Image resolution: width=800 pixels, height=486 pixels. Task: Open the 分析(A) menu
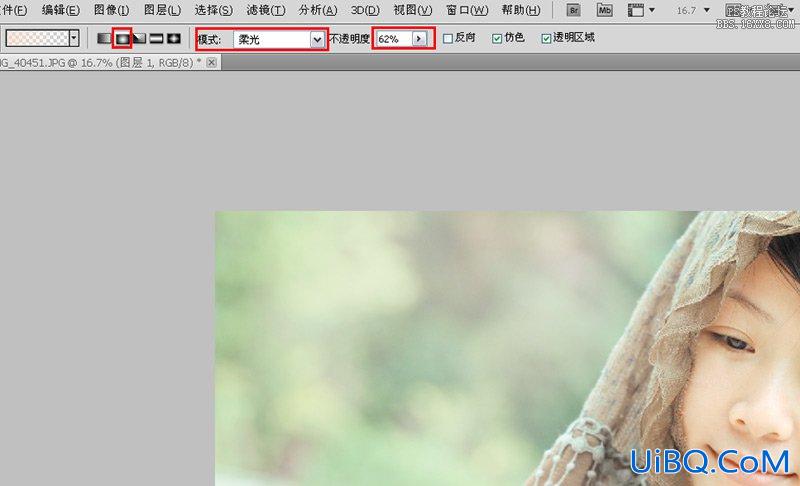(x=318, y=10)
